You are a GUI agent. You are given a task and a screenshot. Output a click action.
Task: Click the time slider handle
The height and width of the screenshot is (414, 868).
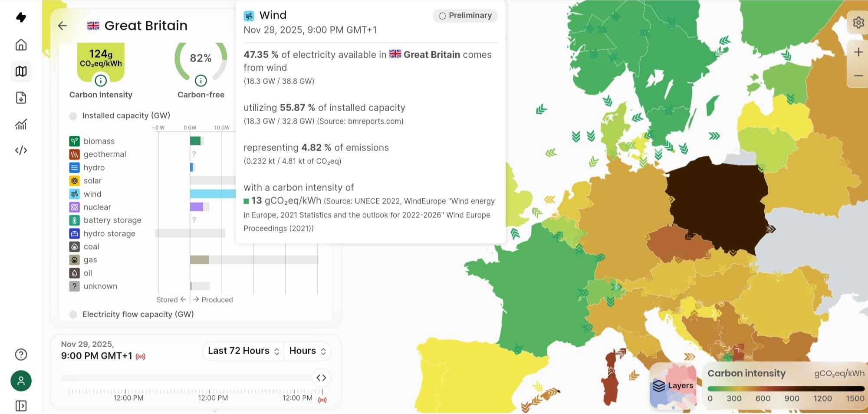pyautogui.click(x=321, y=378)
